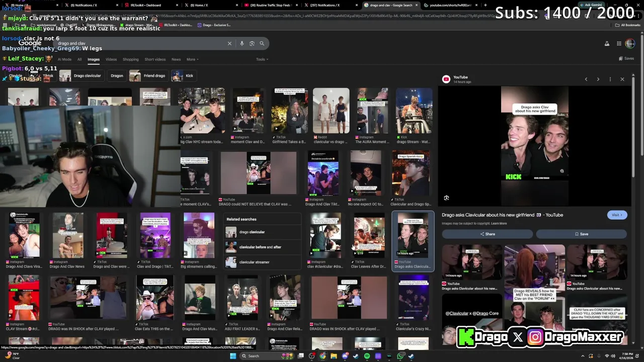Open 'ASU FRAT LEADER s...' thumbnail
Image resolution: width=644 pixels, height=362 pixels.
242,298
